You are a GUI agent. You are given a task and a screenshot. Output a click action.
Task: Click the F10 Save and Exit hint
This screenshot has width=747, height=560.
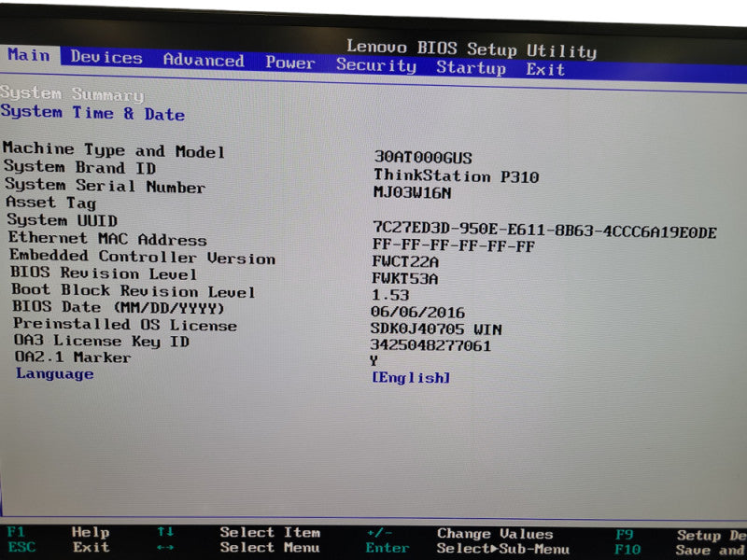[683, 550]
